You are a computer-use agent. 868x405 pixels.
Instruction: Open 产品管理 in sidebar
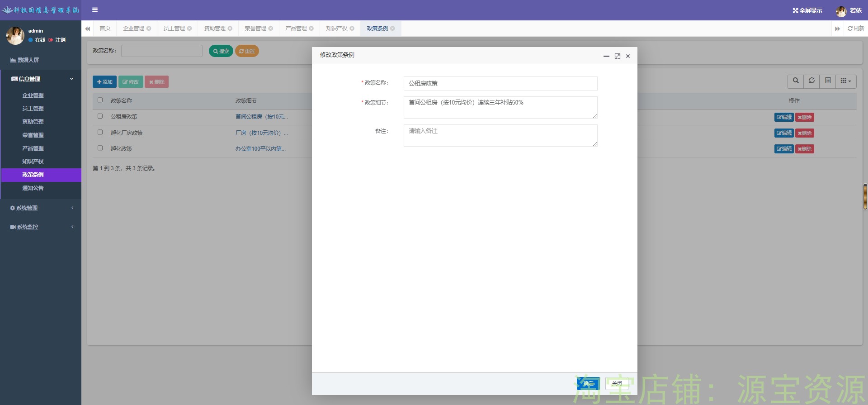point(41,148)
